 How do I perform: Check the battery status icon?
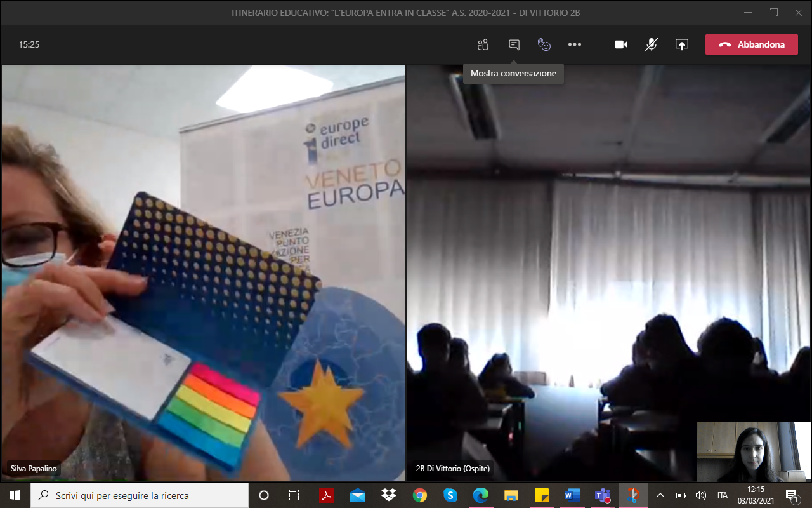[681, 495]
